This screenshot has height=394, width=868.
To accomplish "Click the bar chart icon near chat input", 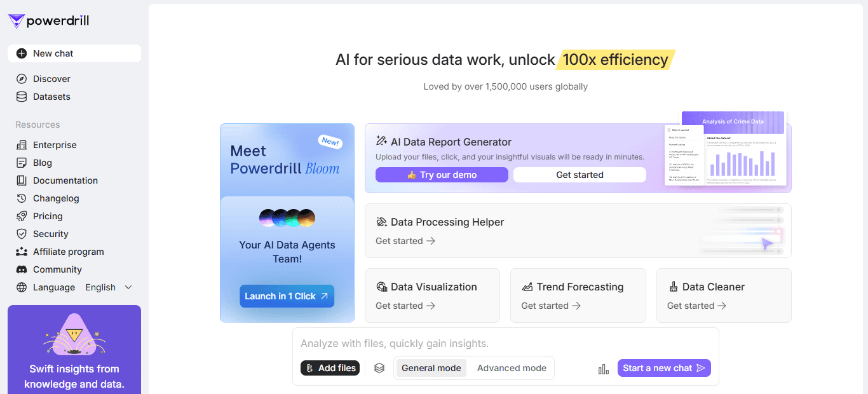I will coord(602,368).
